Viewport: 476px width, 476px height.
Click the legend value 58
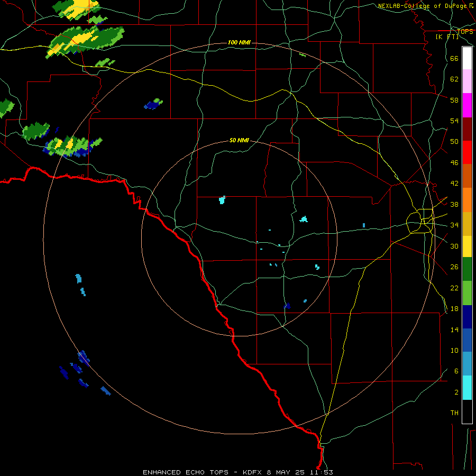[454, 100]
